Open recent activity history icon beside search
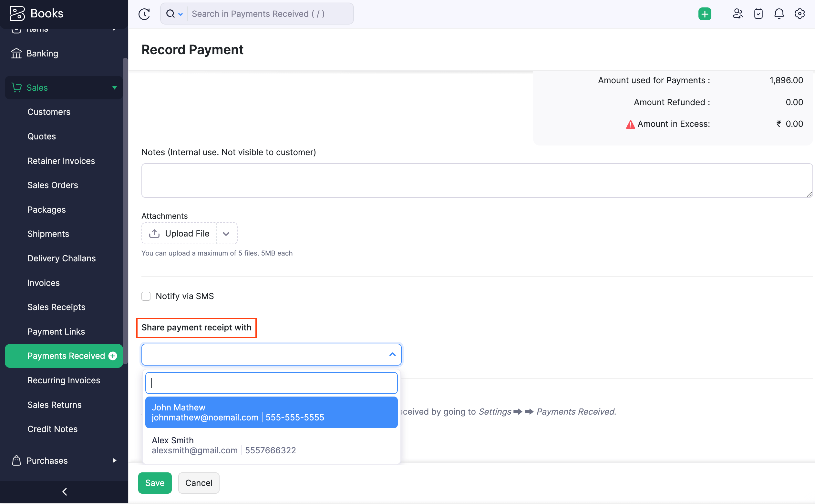815x504 pixels. (x=144, y=13)
